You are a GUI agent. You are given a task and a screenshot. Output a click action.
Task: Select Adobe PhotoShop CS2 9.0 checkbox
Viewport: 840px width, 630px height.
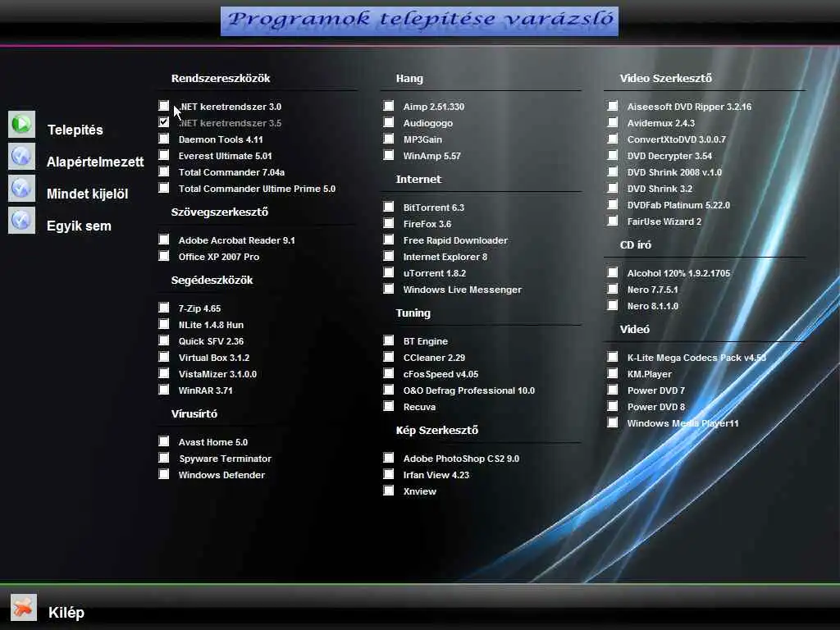coord(389,458)
